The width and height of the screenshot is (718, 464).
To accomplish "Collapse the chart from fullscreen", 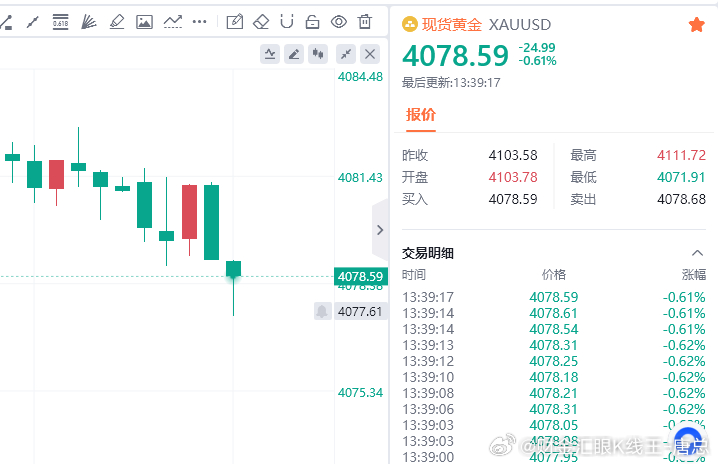I will (346, 55).
